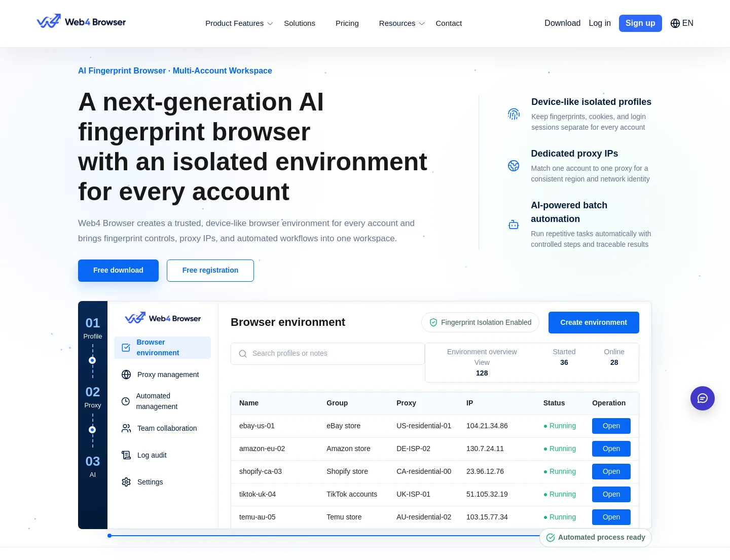Click the globe Dedicated proxy IPs icon

click(x=514, y=166)
